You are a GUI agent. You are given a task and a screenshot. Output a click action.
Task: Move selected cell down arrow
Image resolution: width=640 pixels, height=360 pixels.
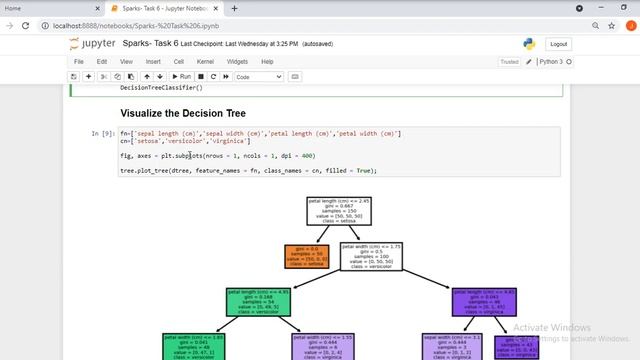[160, 77]
